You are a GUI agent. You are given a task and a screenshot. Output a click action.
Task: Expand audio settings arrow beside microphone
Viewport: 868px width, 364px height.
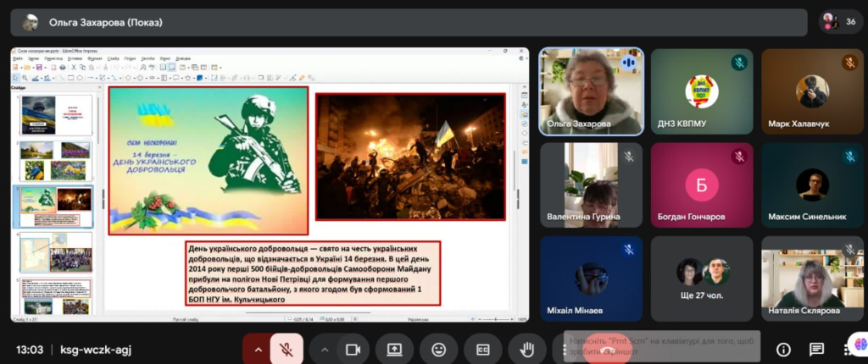point(257,349)
